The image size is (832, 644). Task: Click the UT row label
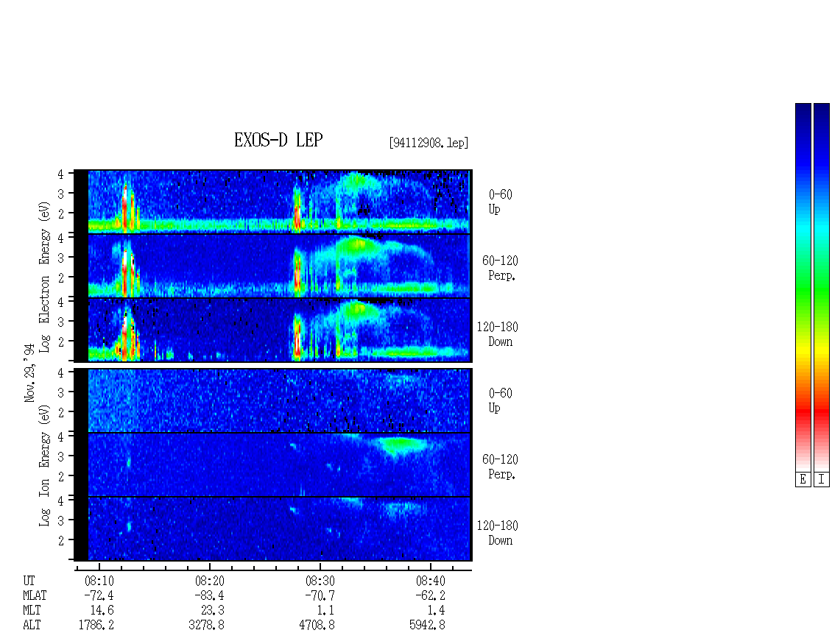29,581
